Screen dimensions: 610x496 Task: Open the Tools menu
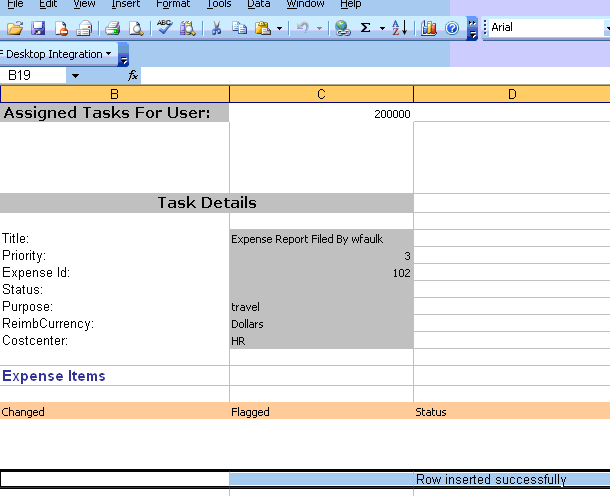coord(219,4)
